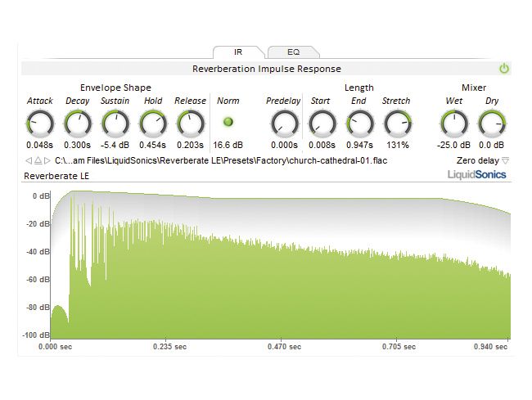Click the Release knob

point(191,124)
